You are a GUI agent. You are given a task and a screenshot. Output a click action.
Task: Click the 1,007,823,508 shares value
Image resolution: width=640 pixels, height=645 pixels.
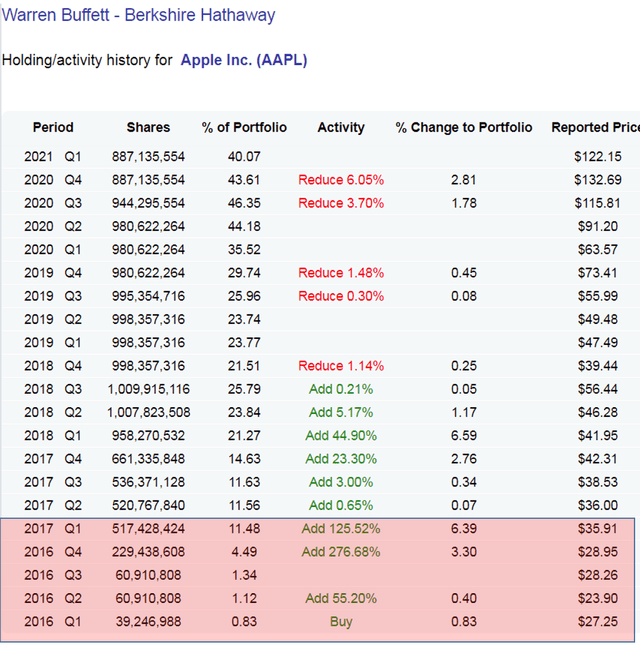point(148,412)
